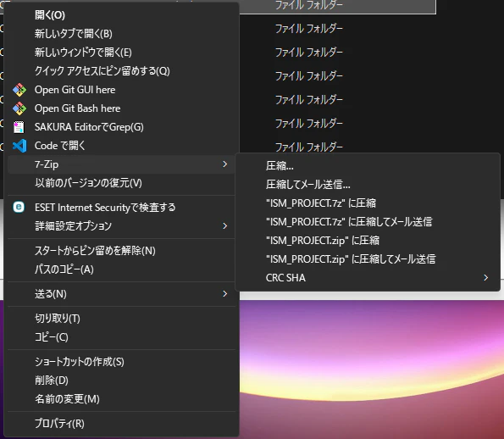Open the 送る(N) entry
This screenshot has width=504, height=439.
121,293
